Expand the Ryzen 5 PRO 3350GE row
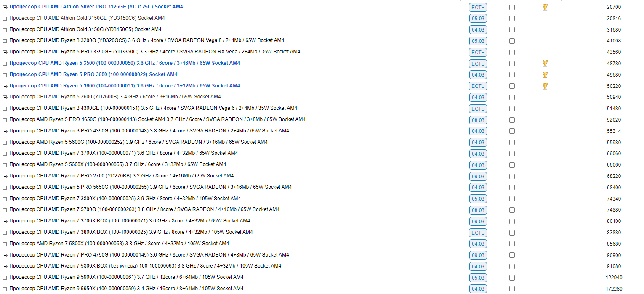 point(5,52)
